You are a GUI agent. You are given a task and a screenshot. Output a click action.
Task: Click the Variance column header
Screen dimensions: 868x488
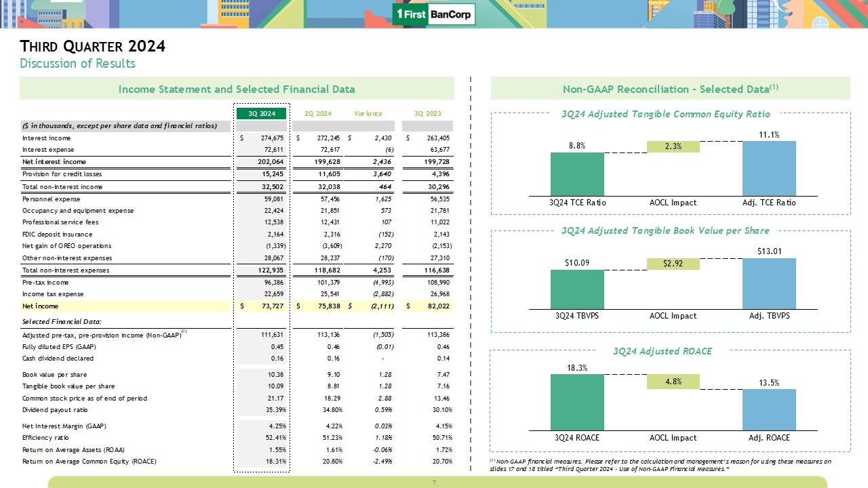(x=368, y=114)
